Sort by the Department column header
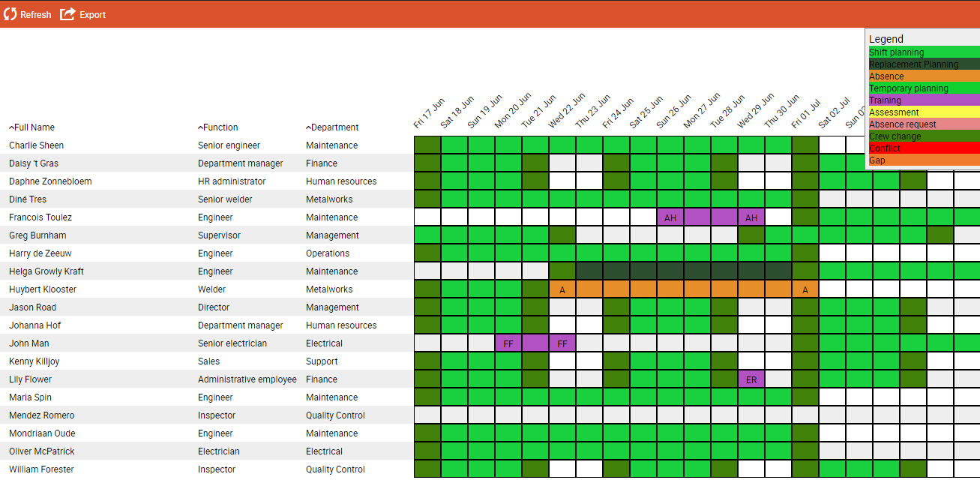 (334, 127)
